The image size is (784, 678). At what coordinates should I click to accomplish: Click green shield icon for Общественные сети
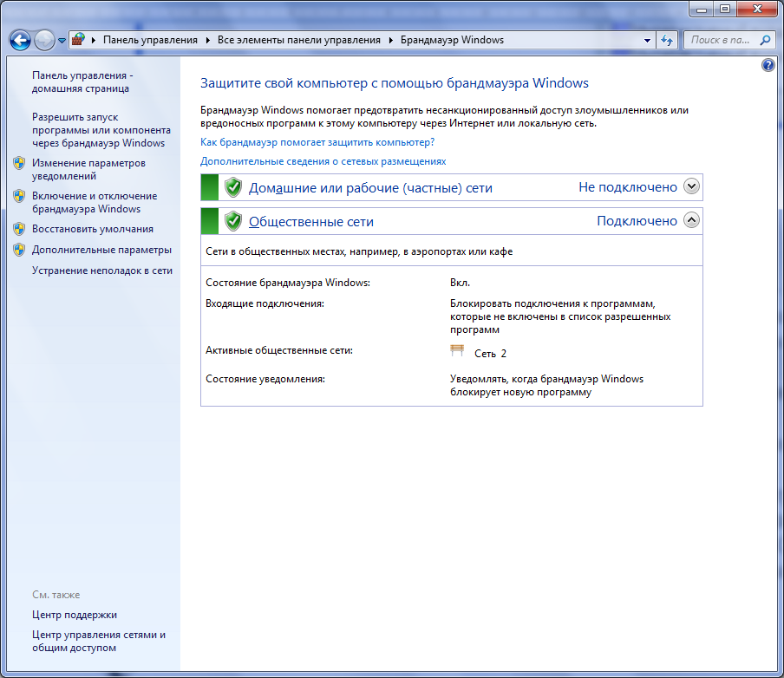point(233,221)
